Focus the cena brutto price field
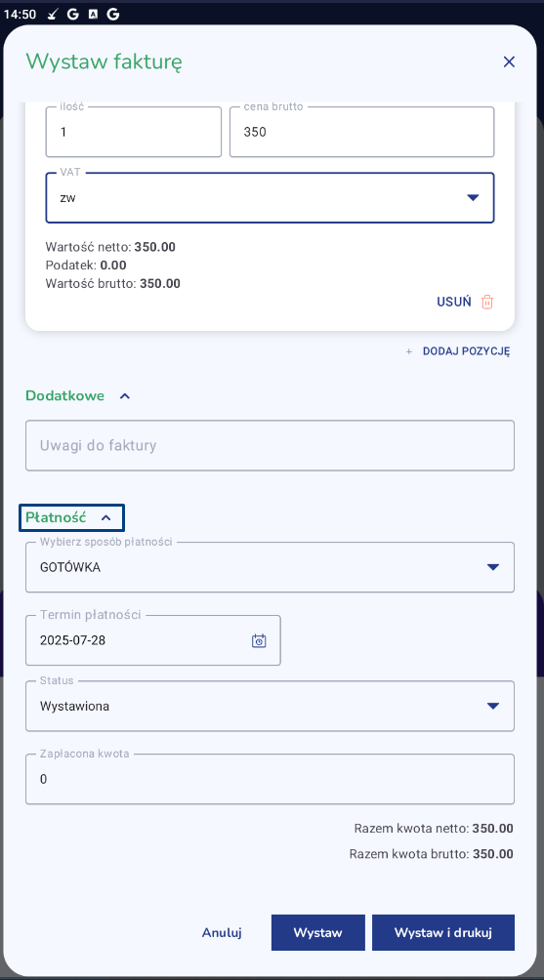The image size is (544, 980). tap(362, 132)
